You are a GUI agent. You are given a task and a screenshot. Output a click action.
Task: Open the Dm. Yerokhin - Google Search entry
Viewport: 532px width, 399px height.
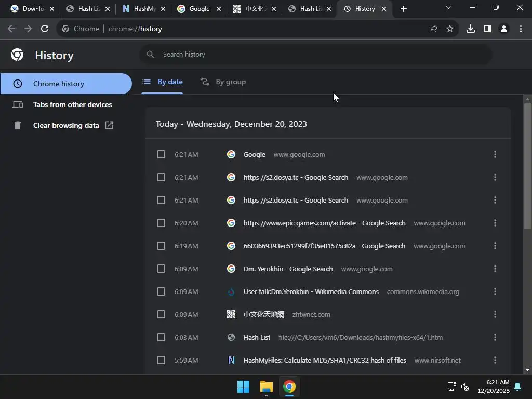(288, 269)
